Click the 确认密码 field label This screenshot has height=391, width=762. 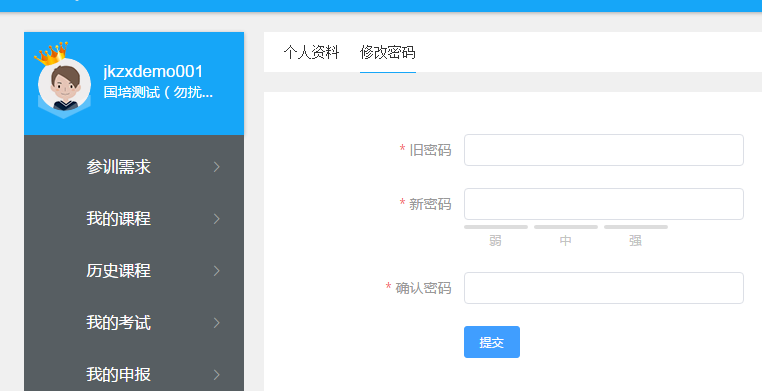423,288
